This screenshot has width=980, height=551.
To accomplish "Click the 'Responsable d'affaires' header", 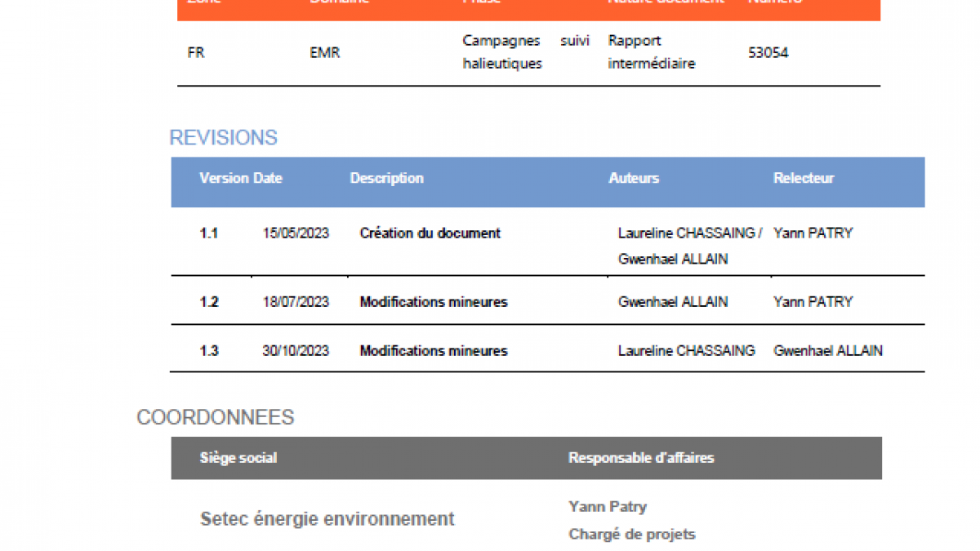I will [x=641, y=458].
